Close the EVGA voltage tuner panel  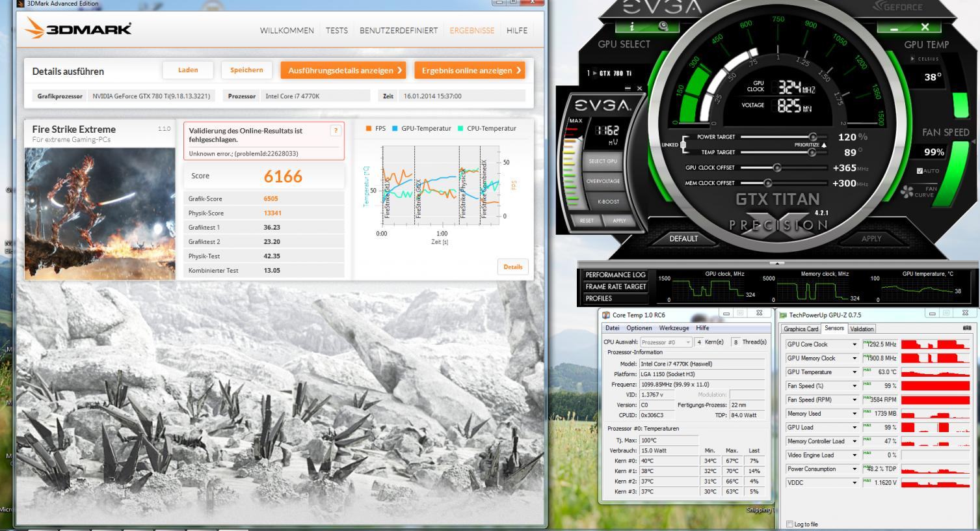coord(639,88)
